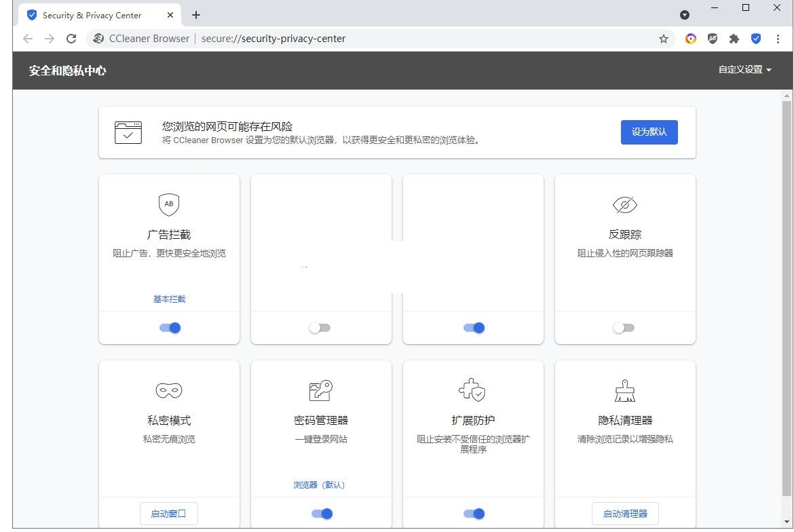Disable the 广告拦截 toggle

point(168,328)
